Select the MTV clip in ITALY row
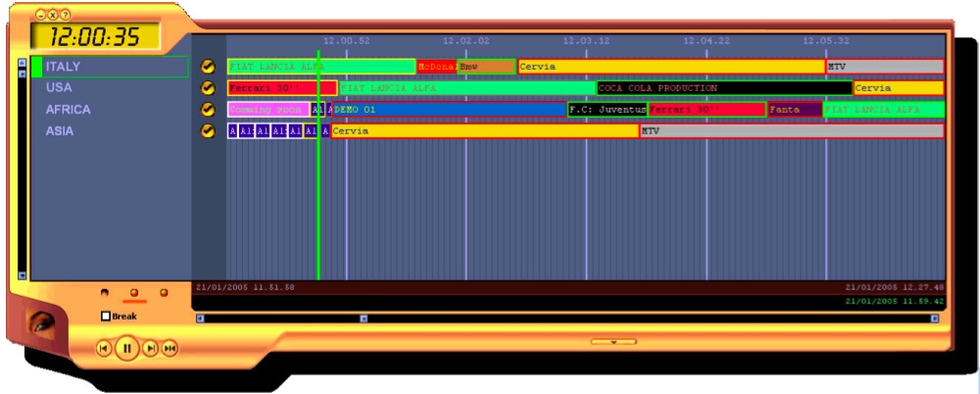Viewport: 980px width, 394px height. (885, 67)
